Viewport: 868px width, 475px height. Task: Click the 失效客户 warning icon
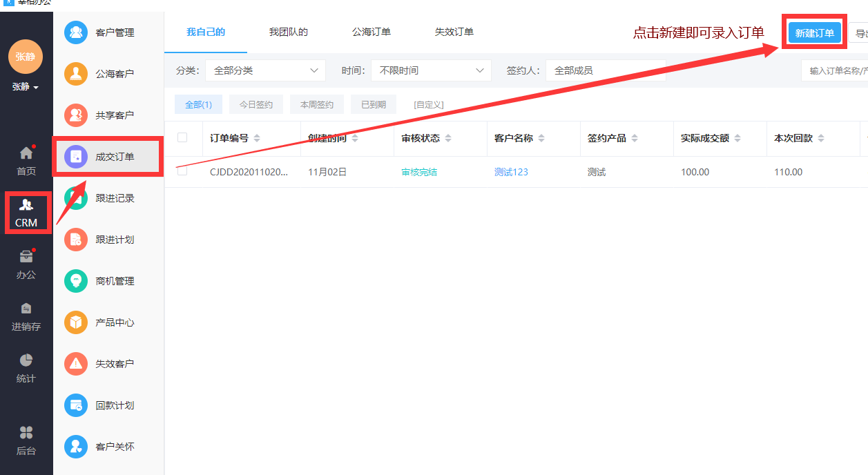tap(76, 364)
